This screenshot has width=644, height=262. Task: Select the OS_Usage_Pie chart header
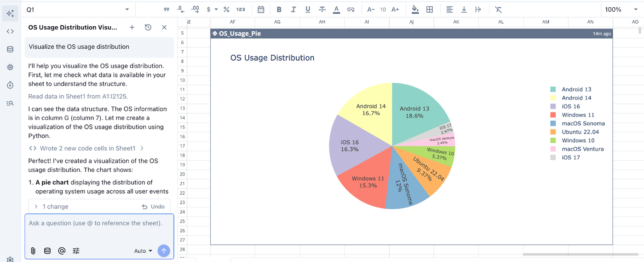[412, 33]
